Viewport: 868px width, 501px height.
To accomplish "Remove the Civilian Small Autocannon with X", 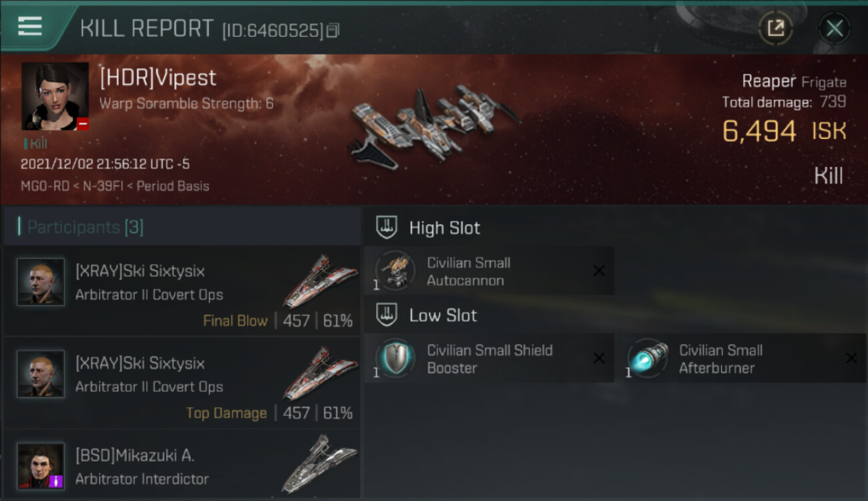I will click(599, 271).
